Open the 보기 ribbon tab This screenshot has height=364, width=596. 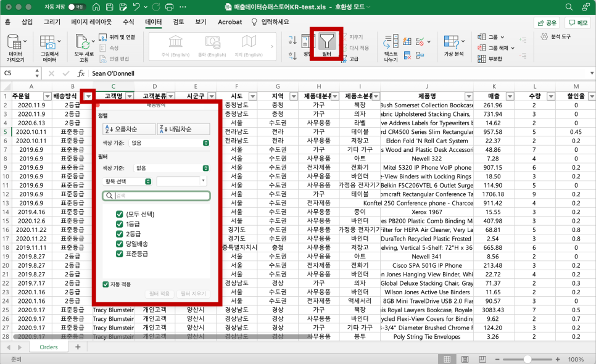[x=199, y=22]
